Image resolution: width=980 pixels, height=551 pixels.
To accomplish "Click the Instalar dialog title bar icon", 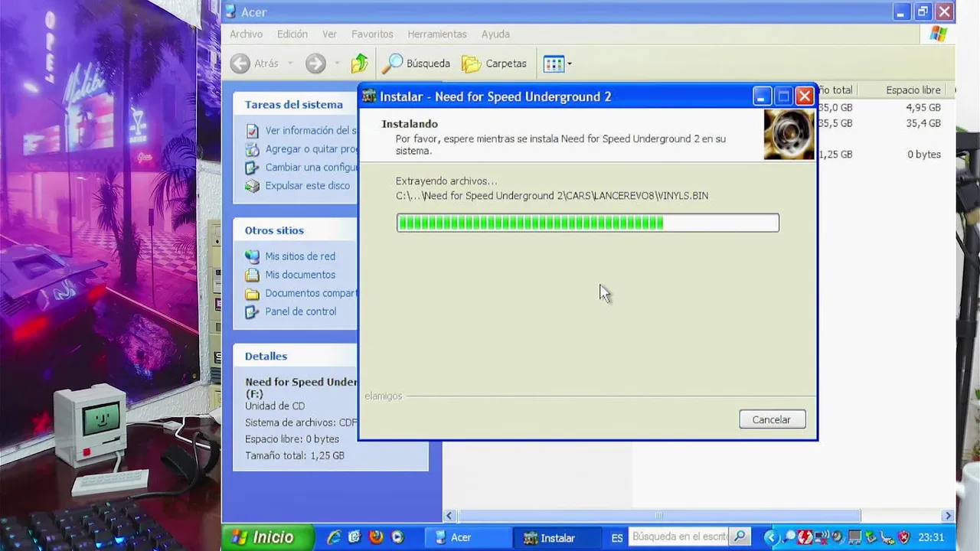I will (369, 96).
